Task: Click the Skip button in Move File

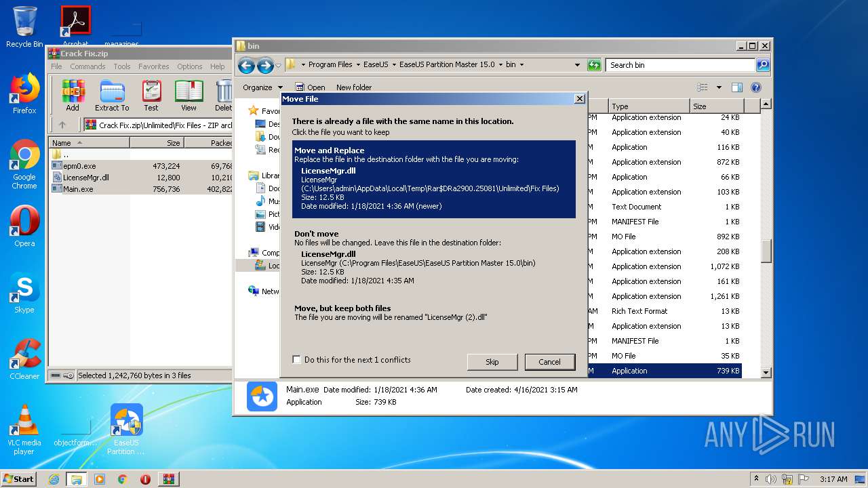Action: tap(492, 362)
